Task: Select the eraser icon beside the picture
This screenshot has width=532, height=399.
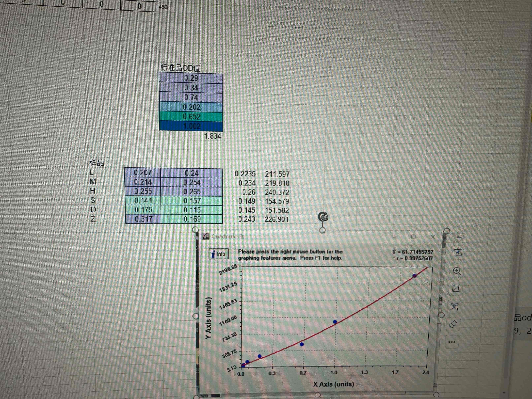Action: tap(453, 324)
